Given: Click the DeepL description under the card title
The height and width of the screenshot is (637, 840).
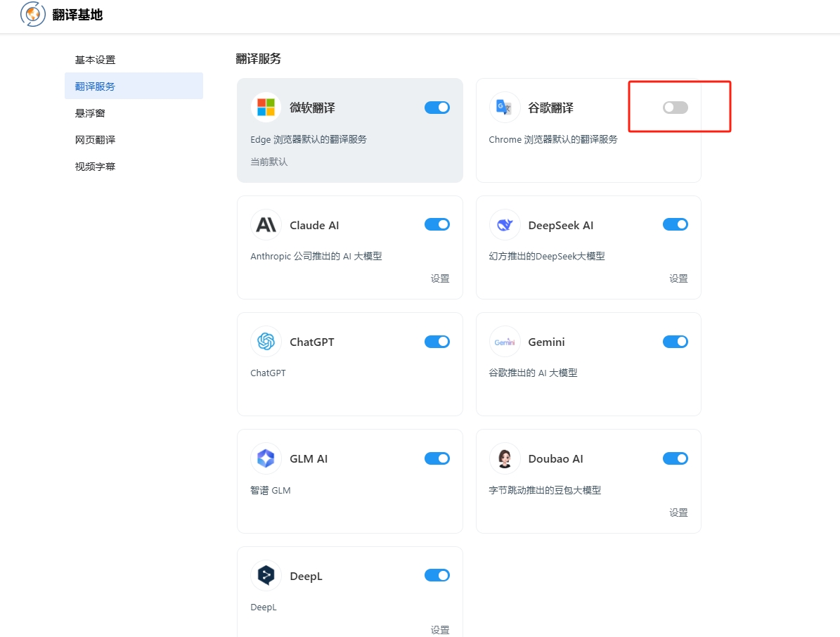Looking at the screenshot, I should (x=264, y=607).
